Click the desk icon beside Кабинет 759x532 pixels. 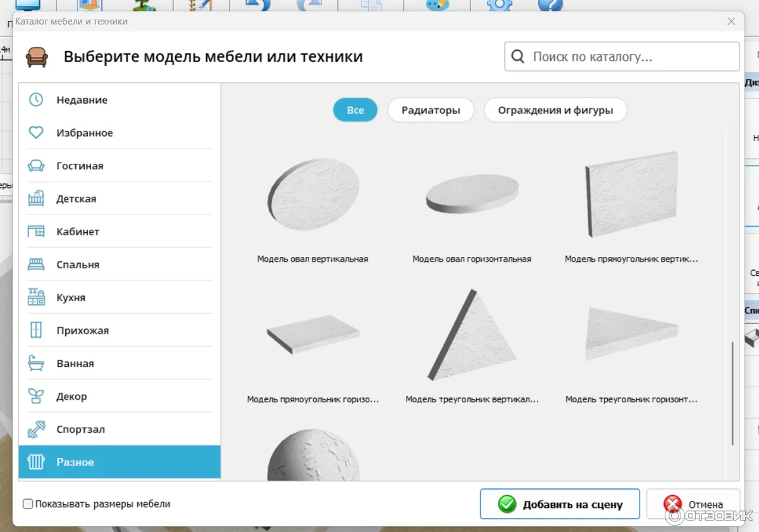click(36, 232)
